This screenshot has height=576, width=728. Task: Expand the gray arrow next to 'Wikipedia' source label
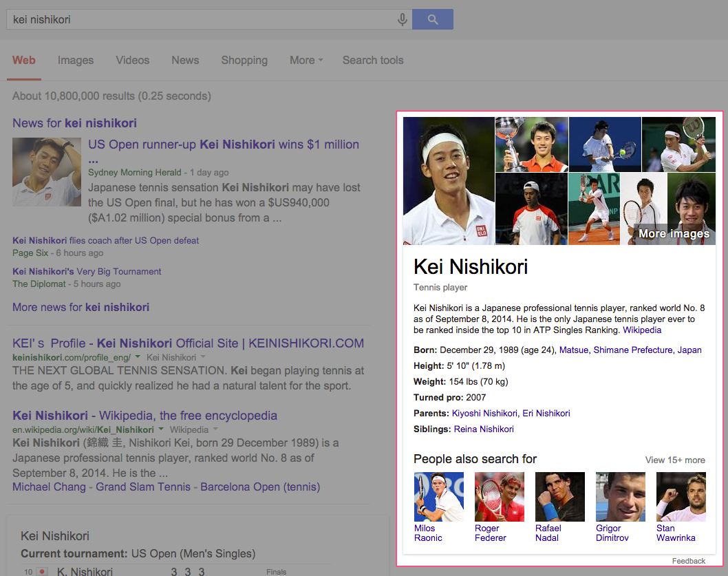pos(215,429)
